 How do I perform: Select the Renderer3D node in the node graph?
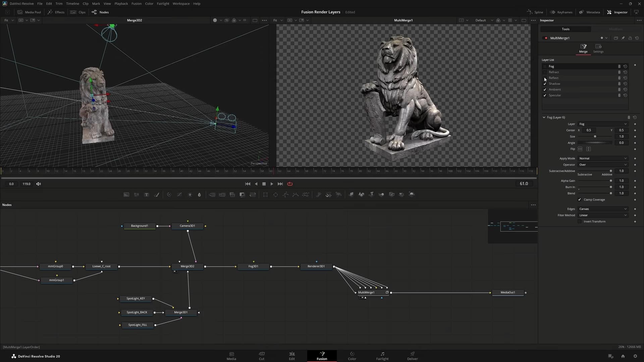tap(316, 266)
